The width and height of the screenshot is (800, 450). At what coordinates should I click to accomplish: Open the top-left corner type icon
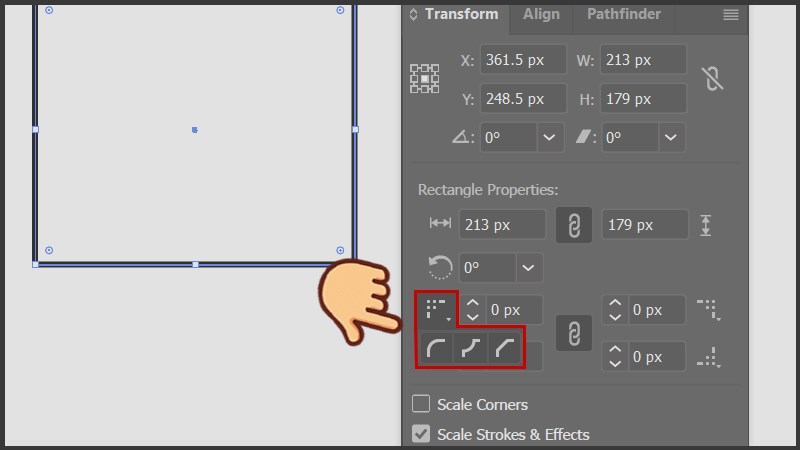pos(437,309)
